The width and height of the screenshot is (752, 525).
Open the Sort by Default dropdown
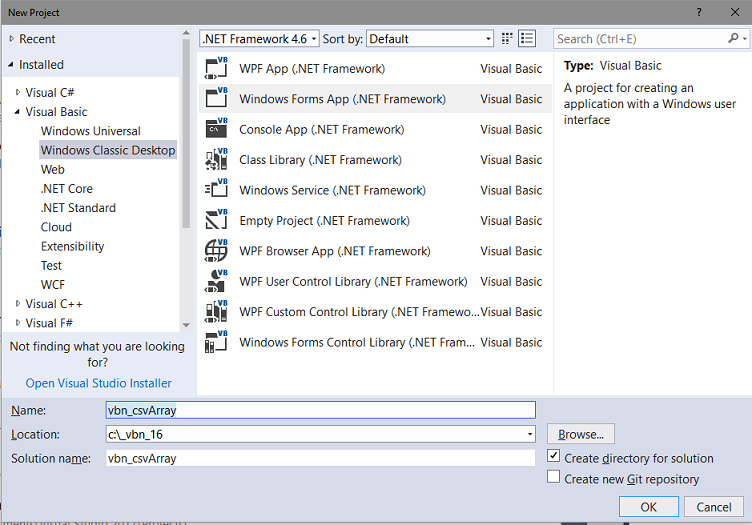click(430, 39)
